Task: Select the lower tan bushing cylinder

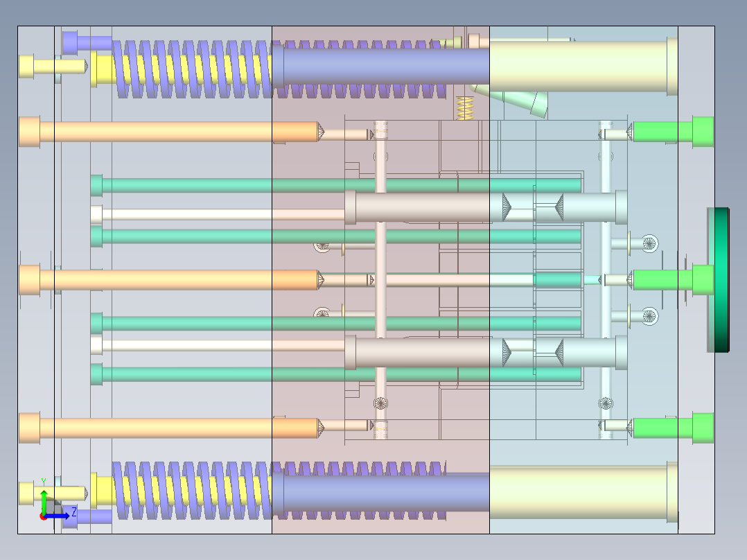Action: 417,352
